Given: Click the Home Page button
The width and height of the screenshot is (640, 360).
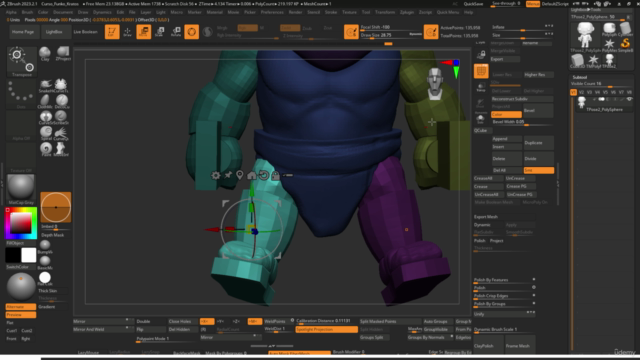Looking at the screenshot, I should tap(23, 32).
